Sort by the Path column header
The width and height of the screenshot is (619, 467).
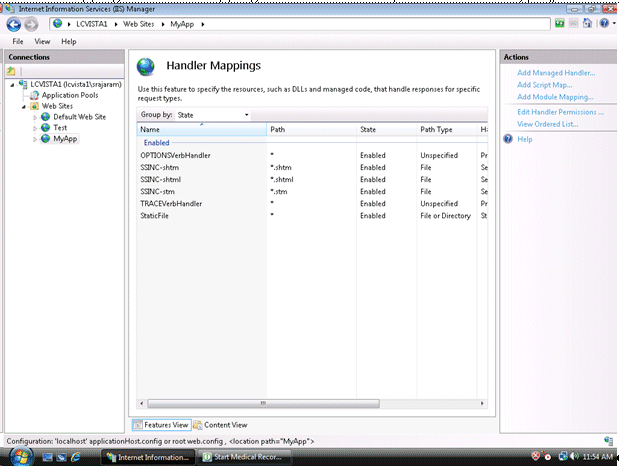pos(311,129)
